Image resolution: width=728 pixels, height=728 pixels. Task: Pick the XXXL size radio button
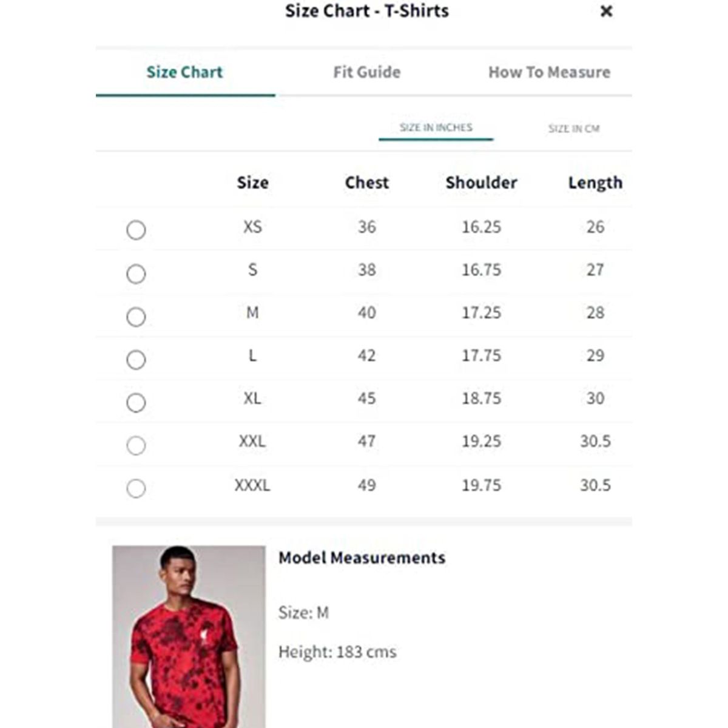click(x=136, y=488)
